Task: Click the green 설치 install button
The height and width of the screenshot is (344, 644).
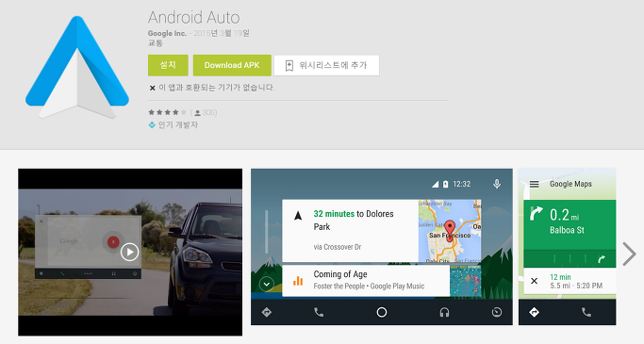Action: click(x=168, y=65)
